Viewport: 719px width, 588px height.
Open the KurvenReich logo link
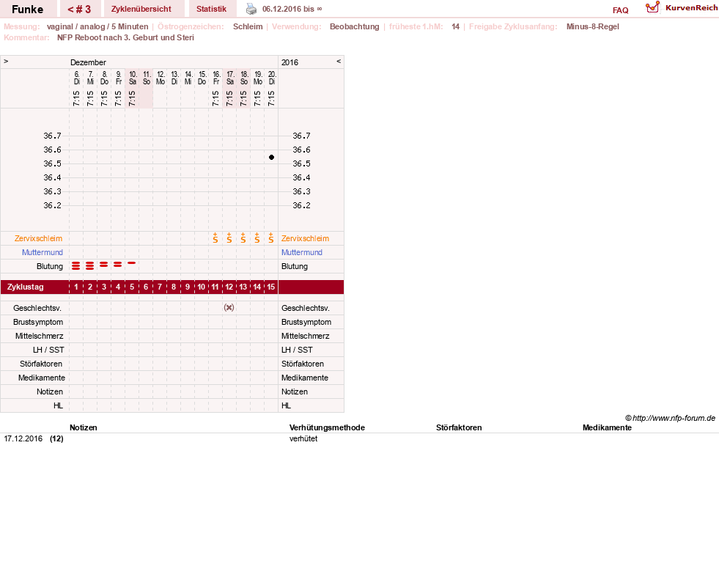point(681,8)
